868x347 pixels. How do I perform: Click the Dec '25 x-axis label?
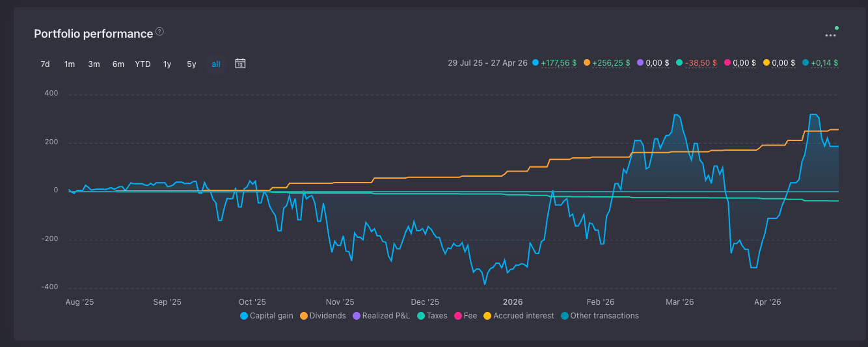point(425,302)
